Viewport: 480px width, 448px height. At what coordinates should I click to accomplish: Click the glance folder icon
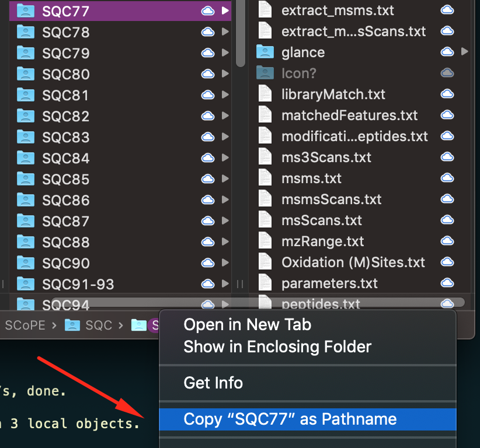265,52
